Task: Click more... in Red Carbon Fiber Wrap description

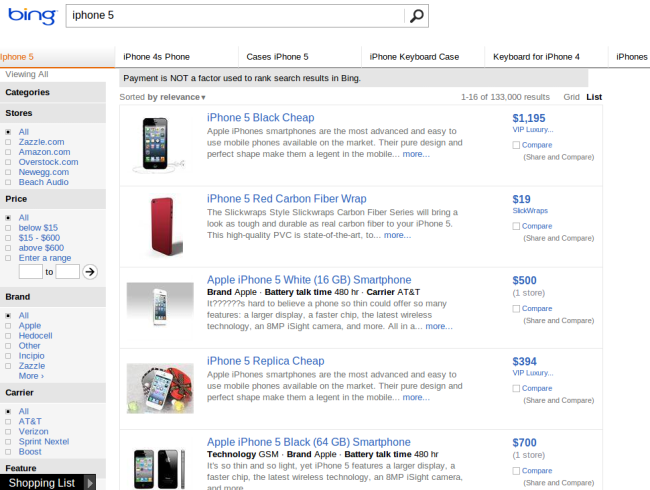Action: point(397,235)
